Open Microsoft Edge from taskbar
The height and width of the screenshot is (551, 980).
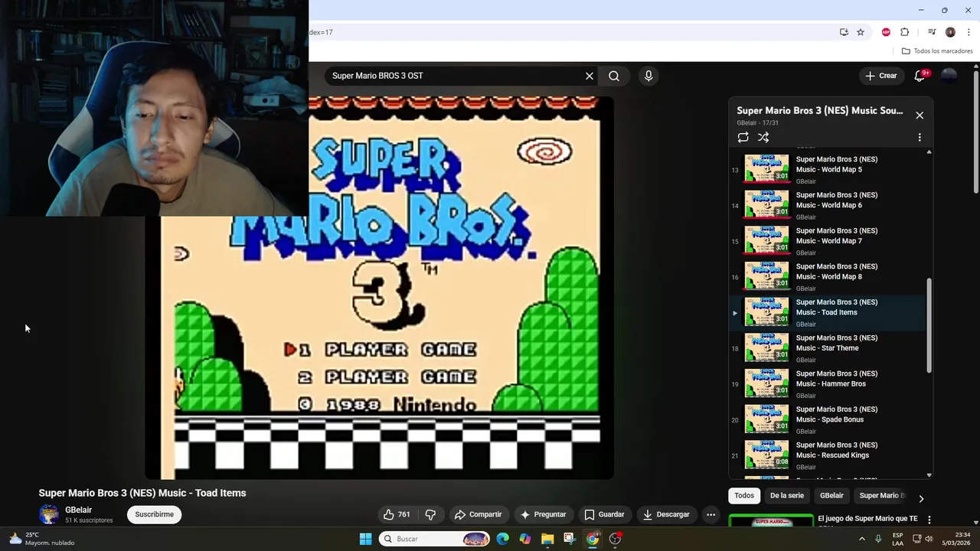(502, 539)
